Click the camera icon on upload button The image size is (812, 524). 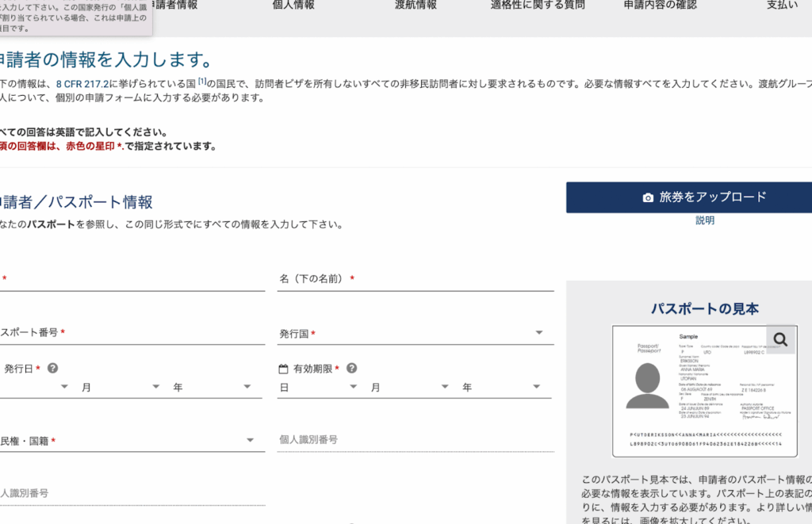point(648,197)
